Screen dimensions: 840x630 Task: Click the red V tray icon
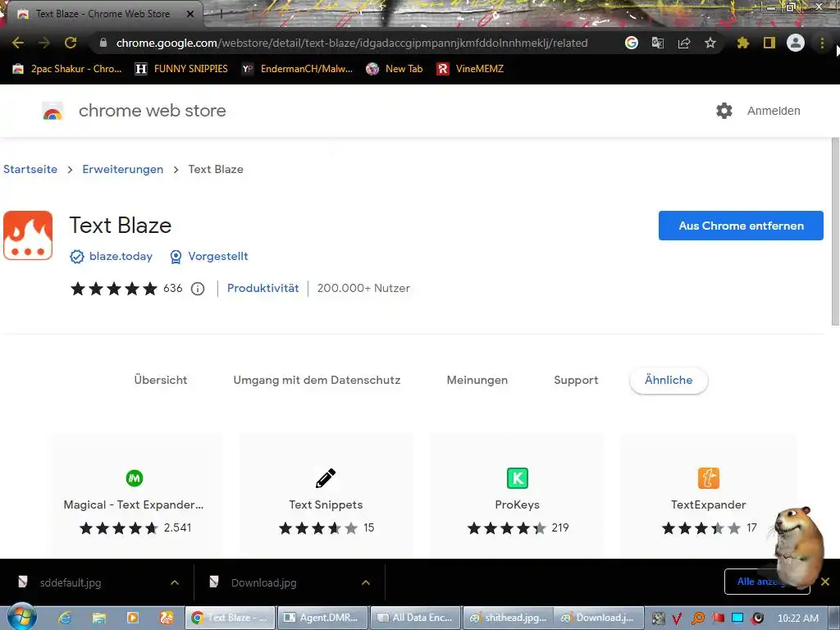tap(677, 619)
